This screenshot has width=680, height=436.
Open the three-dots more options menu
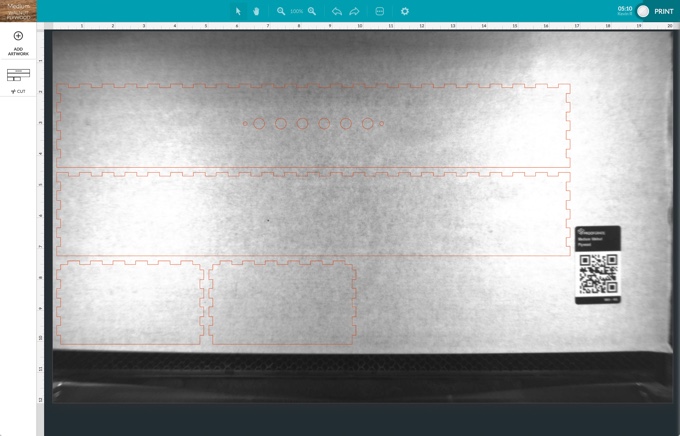tap(379, 11)
